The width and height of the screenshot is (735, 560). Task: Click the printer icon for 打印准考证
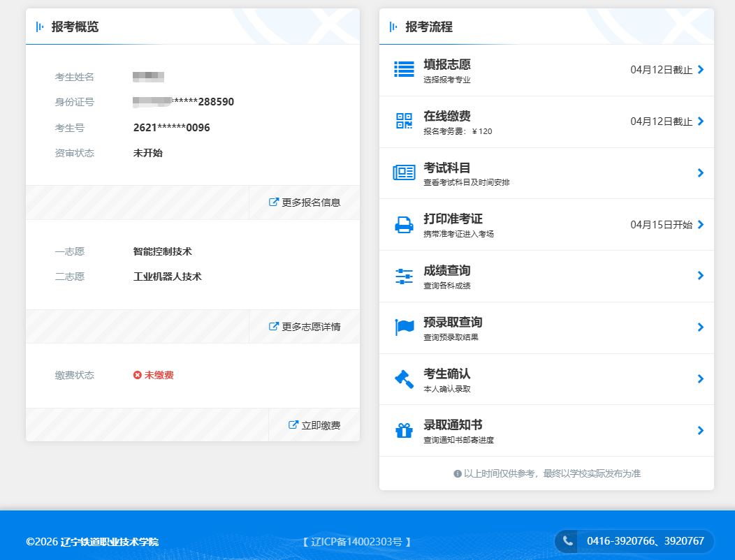(x=404, y=224)
